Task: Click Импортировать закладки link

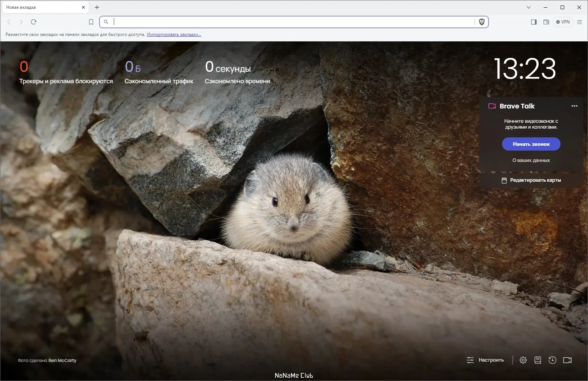Action: [x=174, y=34]
